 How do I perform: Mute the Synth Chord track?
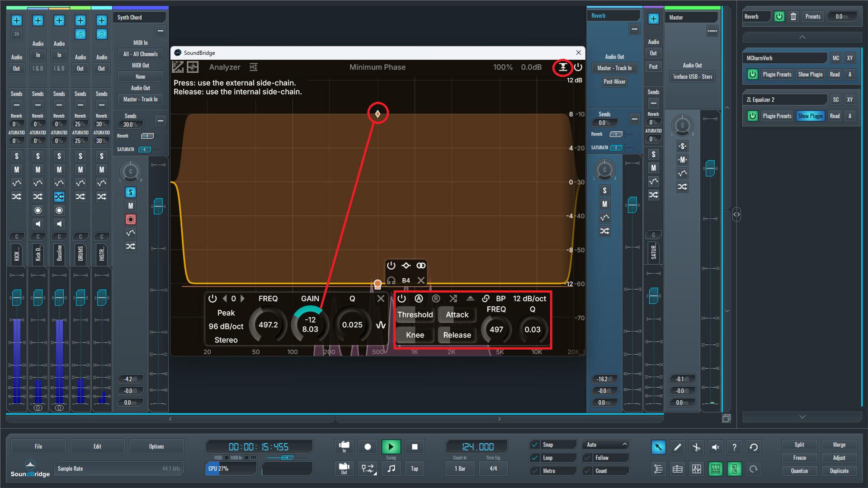pos(131,206)
